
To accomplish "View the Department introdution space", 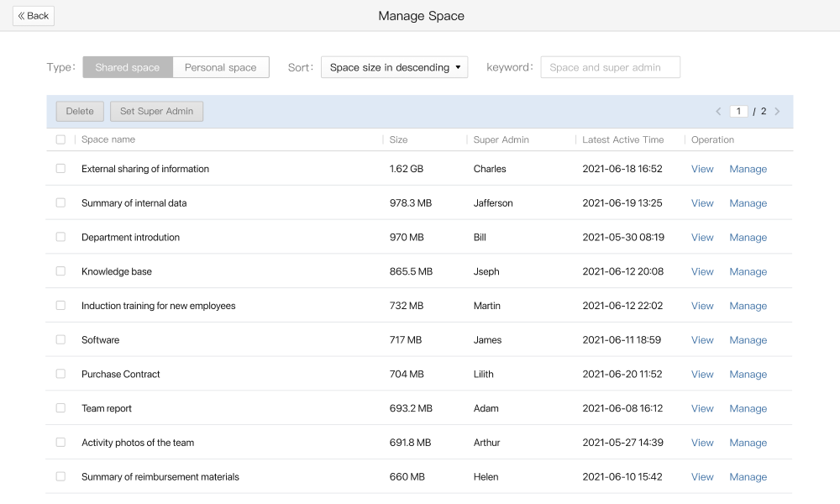I will [702, 237].
